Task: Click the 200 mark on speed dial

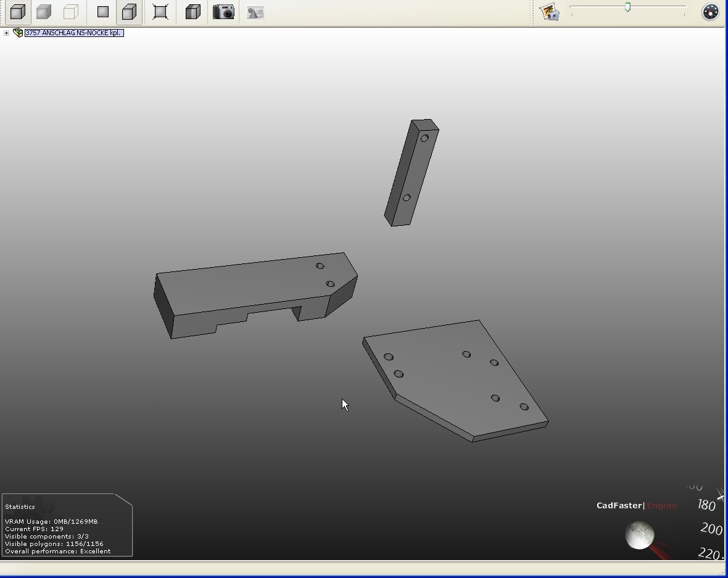Action: [x=711, y=529]
